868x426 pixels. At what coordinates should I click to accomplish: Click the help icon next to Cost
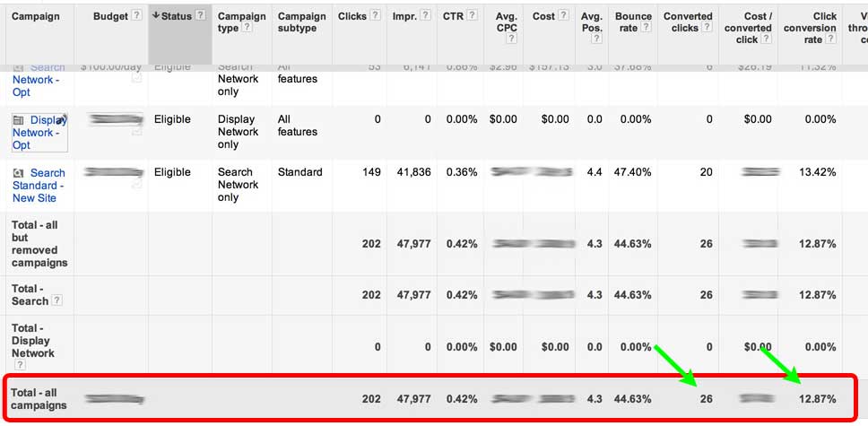coord(565,16)
